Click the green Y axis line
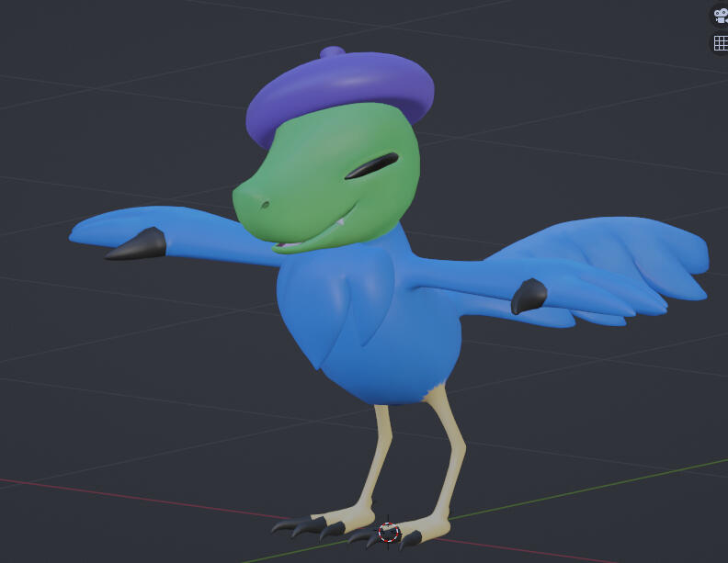Screen dimensions: 728x563 pyautogui.click(x=597, y=488)
